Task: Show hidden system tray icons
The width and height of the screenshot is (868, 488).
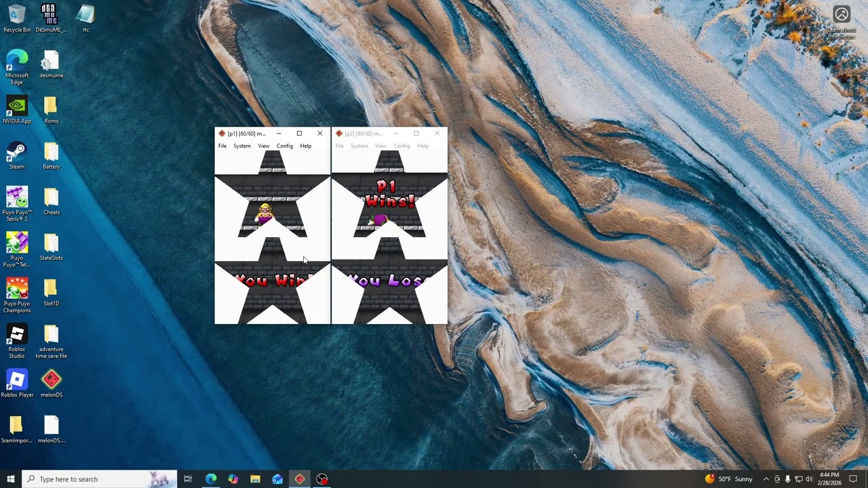Action: [x=766, y=479]
